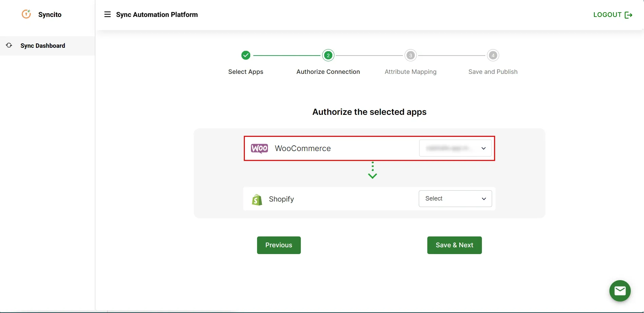Open the WooCommerce app dropdown
The height and width of the screenshot is (313, 644).
pyautogui.click(x=455, y=148)
